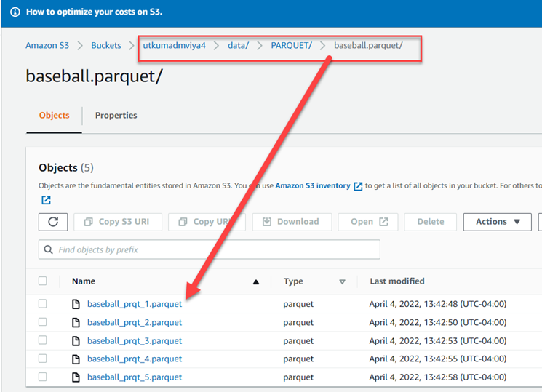The width and height of the screenshot is (542, 392).
Task: Check the box for baseball_prqt_5.parquet
Action: click(x=42, y=377)
